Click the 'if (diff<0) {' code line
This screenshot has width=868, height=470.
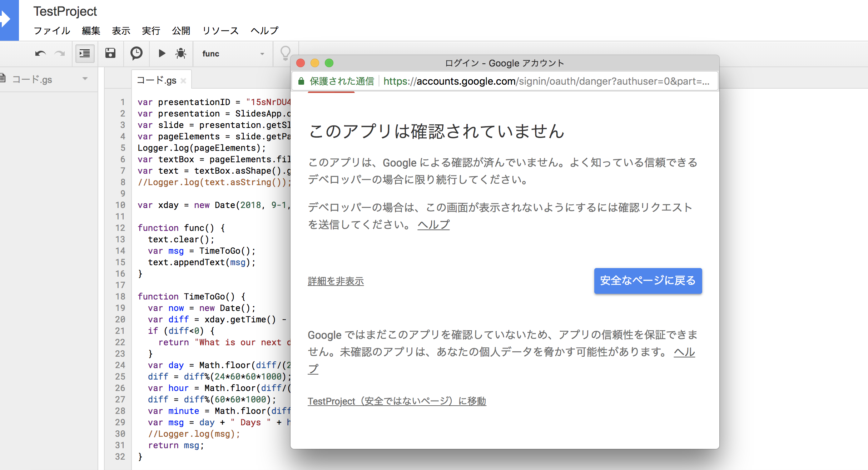[x=181, y=331]
